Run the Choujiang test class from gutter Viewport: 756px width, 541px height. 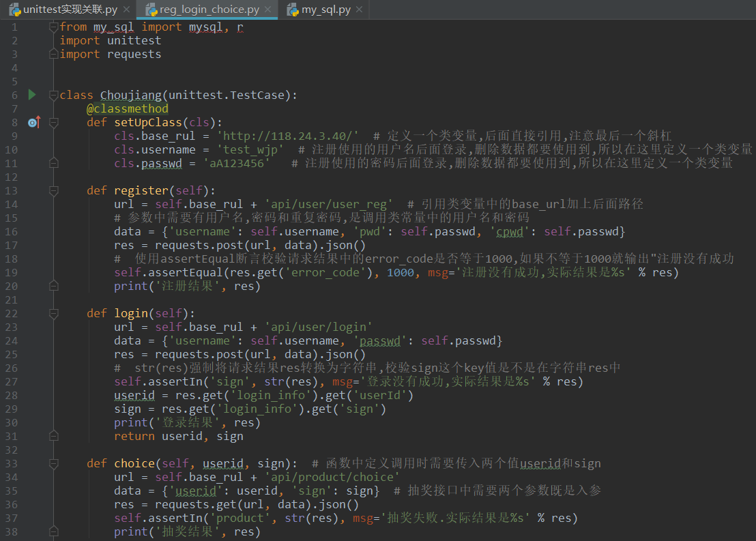coord(32,95)
